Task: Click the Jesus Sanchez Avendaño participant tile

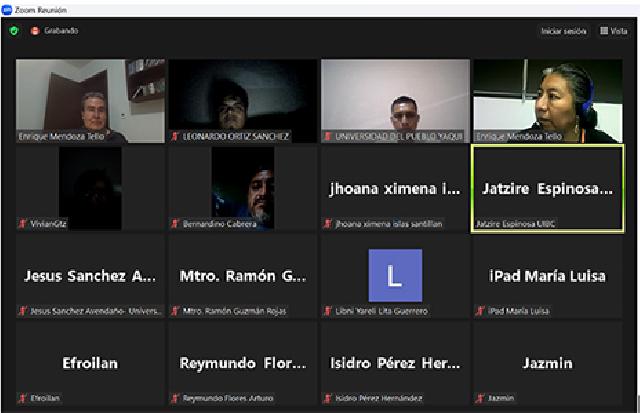Action: [x=89, y=275]
